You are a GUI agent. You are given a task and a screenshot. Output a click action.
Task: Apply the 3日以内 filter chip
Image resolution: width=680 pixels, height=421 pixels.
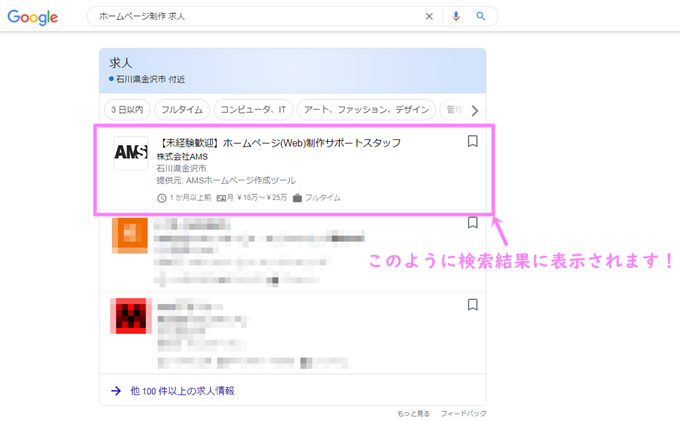tap(127, 110)
